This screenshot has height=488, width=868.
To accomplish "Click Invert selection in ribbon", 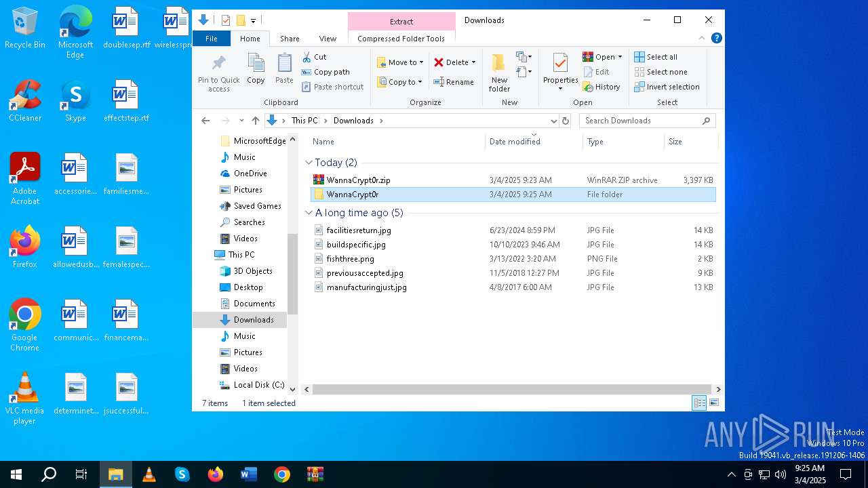I will click(667, 87).
